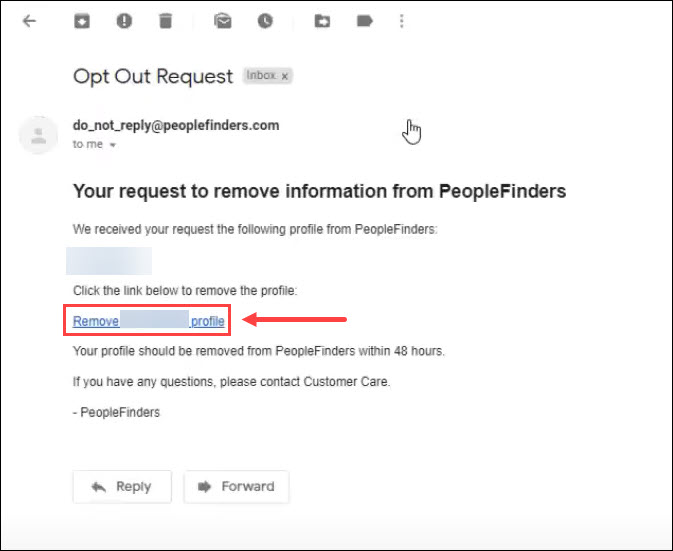Open the Move to folder icon
Image resolution: width=673 pixels, height=551 pixels.
(322, 21)
